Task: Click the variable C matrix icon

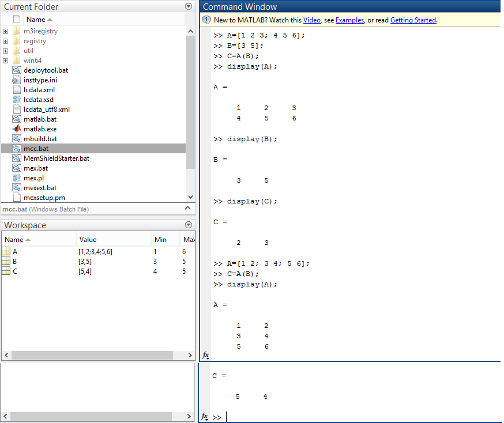Action: coord(6,271)
